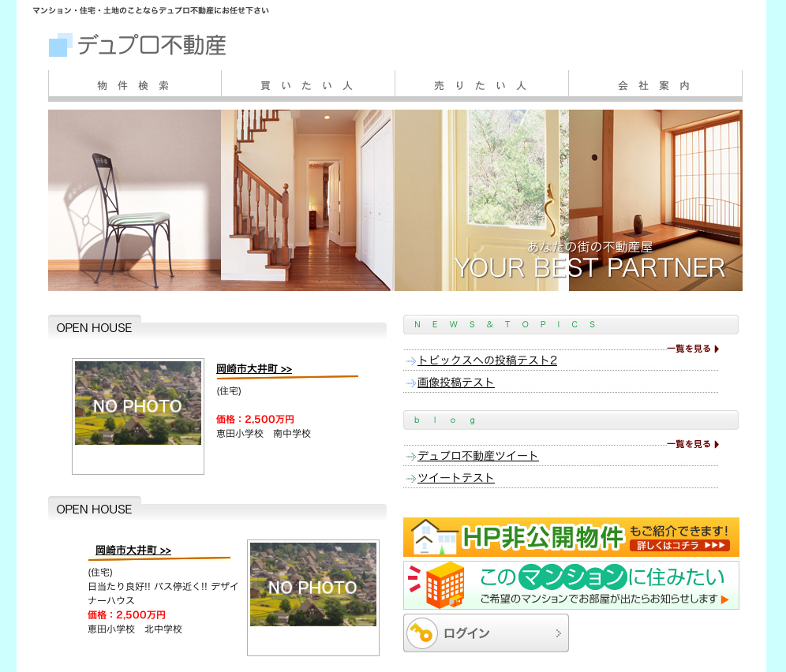Viewport: 786px width, 672px height.
Task: Click 詳しくはコチラ on HP非公開物件 banner
Action: (679, 545)
